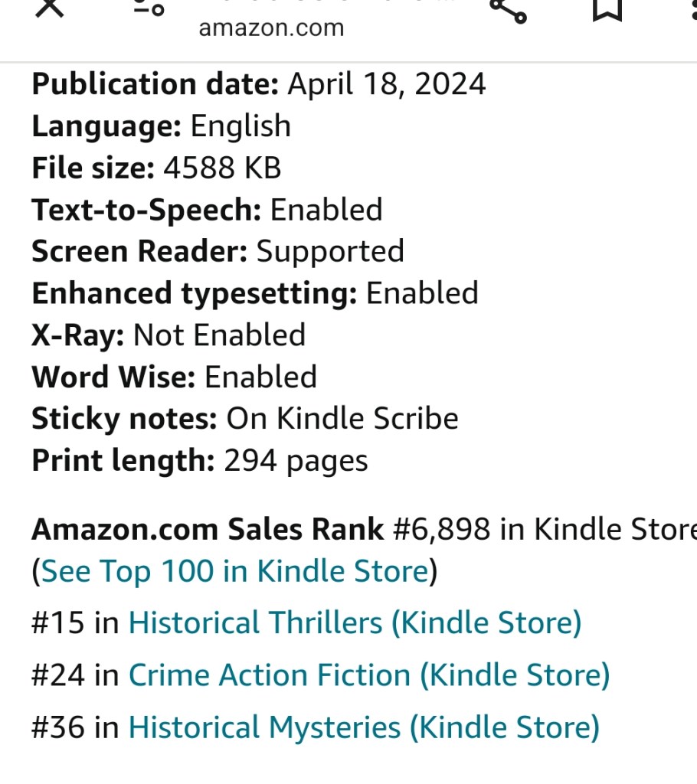This screenshot has height=784, width=697.
Task: Tap the Word Wise Enabled line
Action: tap(174, 377)
